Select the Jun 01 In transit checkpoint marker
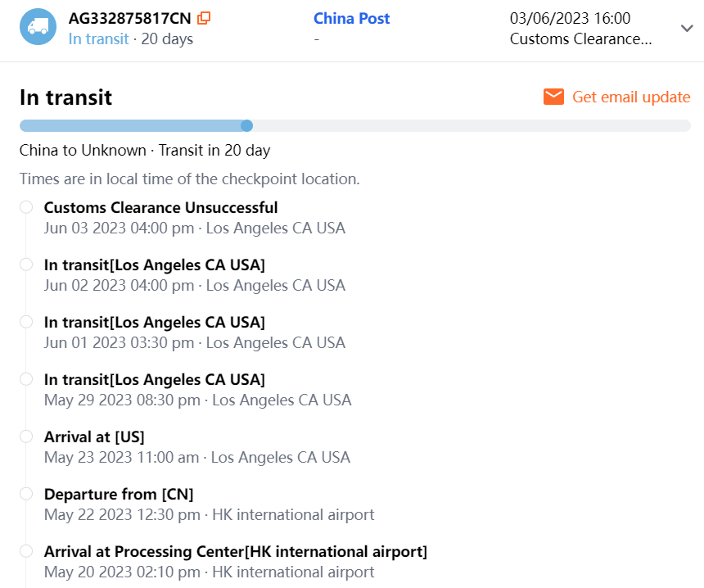This screenshot has height=588, width=704. coord(26,322)
